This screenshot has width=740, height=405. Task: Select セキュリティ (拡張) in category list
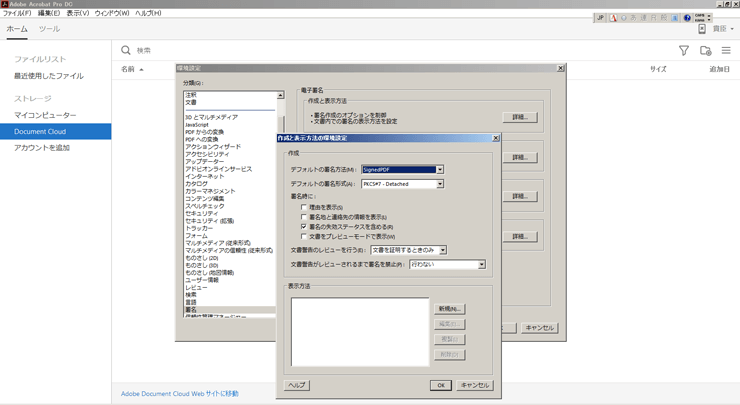pyautogui.click(x=209, y=221)
